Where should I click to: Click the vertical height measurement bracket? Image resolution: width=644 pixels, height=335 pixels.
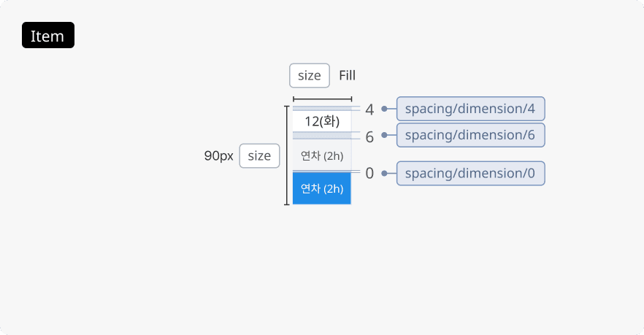coord(287,155)
